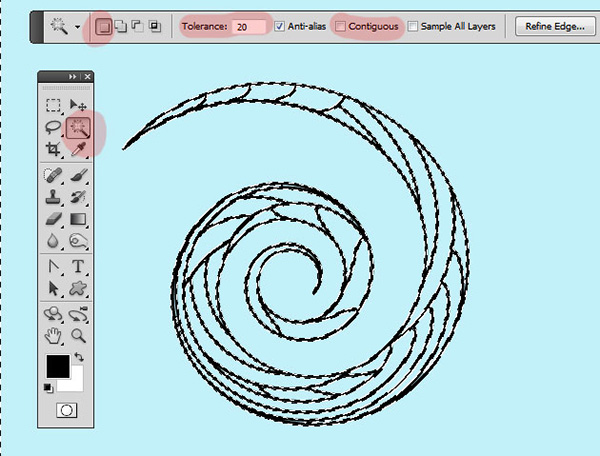Click the Tolerance value field
The width and height of the screenshot is (600, 456).
tap(249, 27)
